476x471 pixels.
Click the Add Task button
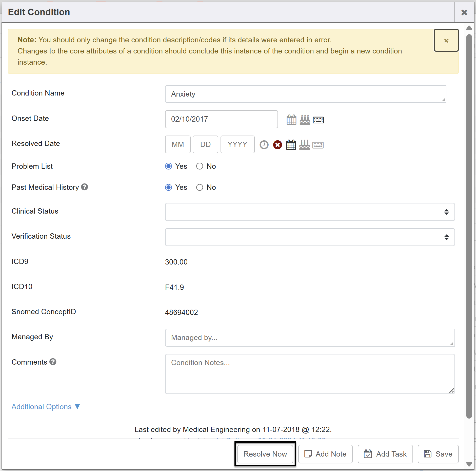pos(385,454)
